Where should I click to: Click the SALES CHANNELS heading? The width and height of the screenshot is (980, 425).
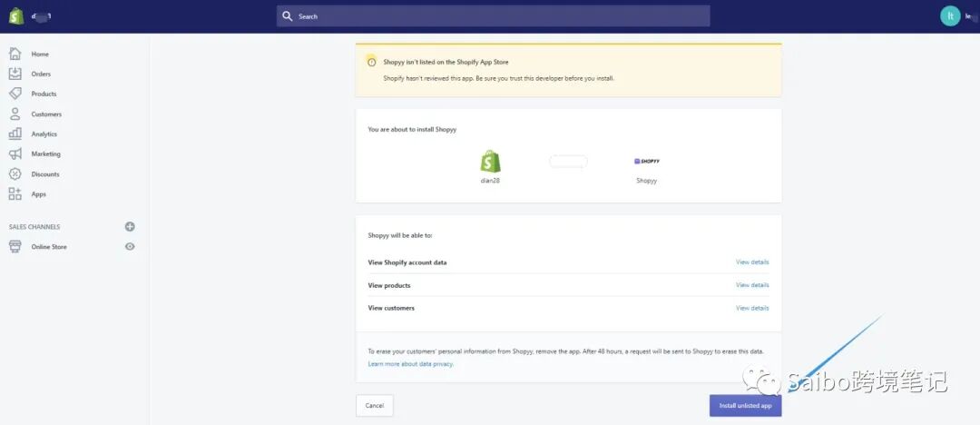click(x=34, y=227)
